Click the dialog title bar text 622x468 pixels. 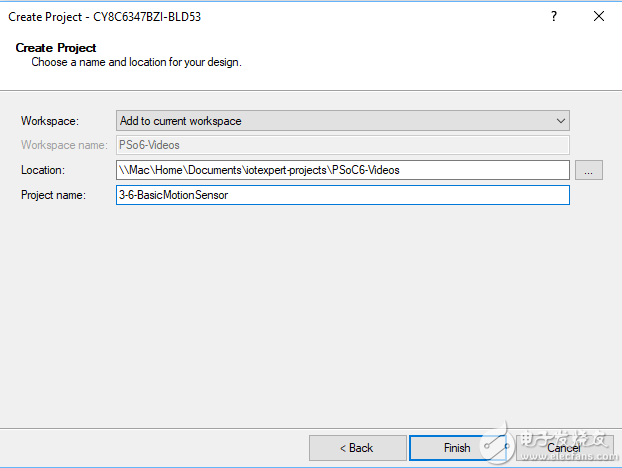pyautogui.click(x=111, y=17)
